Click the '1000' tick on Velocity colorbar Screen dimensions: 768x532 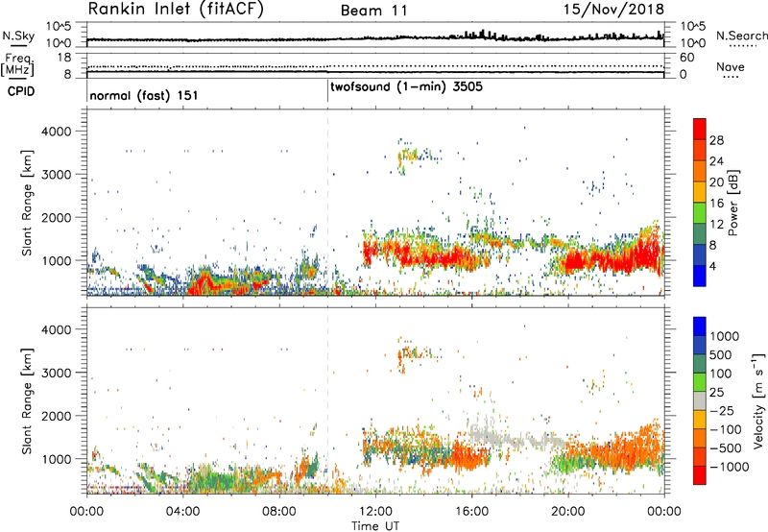[725, 336]
